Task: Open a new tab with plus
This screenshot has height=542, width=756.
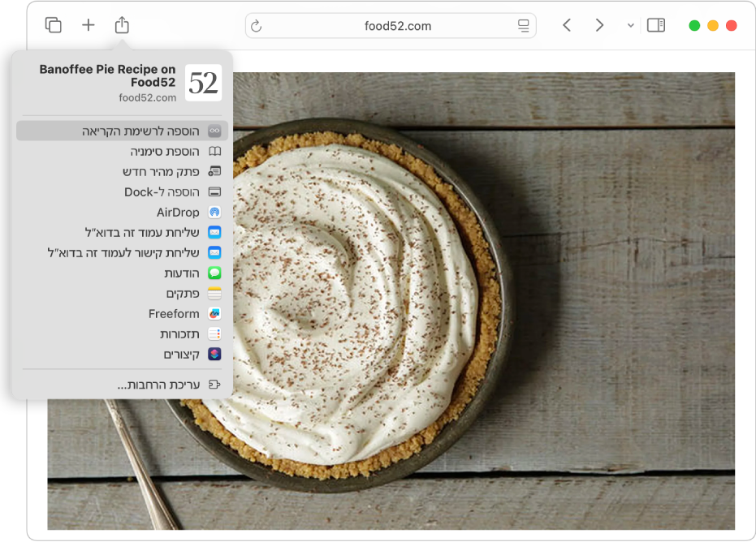Action: pyautogui.click(x=89, y=25)
